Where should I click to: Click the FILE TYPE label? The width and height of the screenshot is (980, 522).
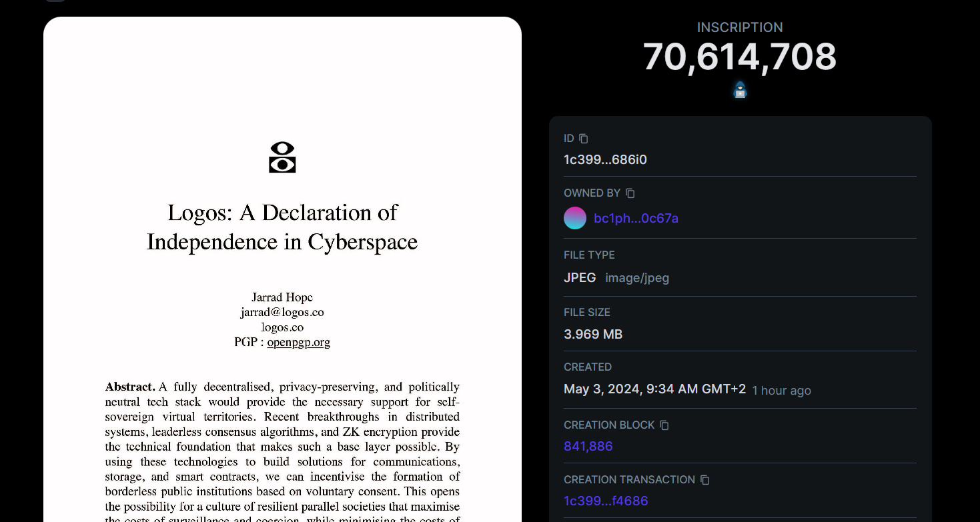(589, 255)
